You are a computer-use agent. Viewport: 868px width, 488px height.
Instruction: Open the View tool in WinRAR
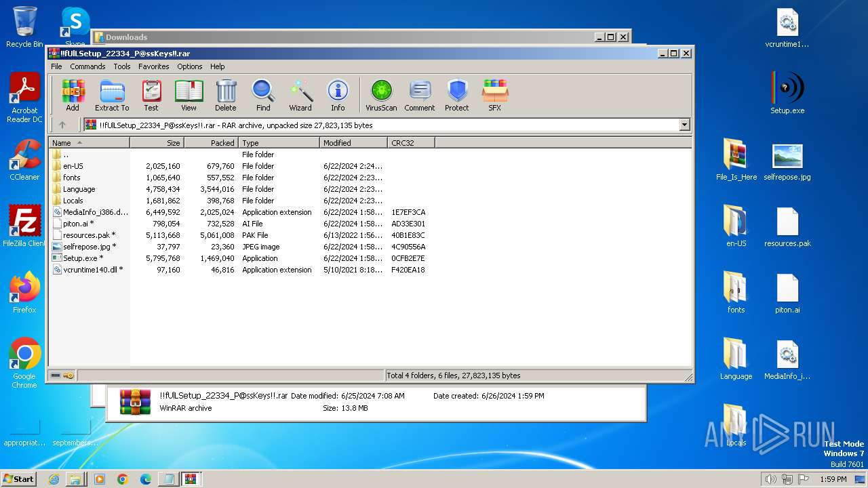189,96
